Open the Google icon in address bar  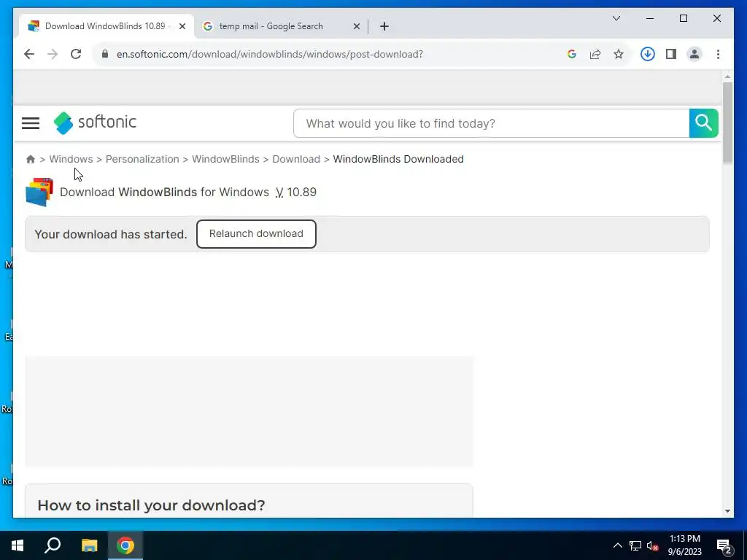pos(572,54)
